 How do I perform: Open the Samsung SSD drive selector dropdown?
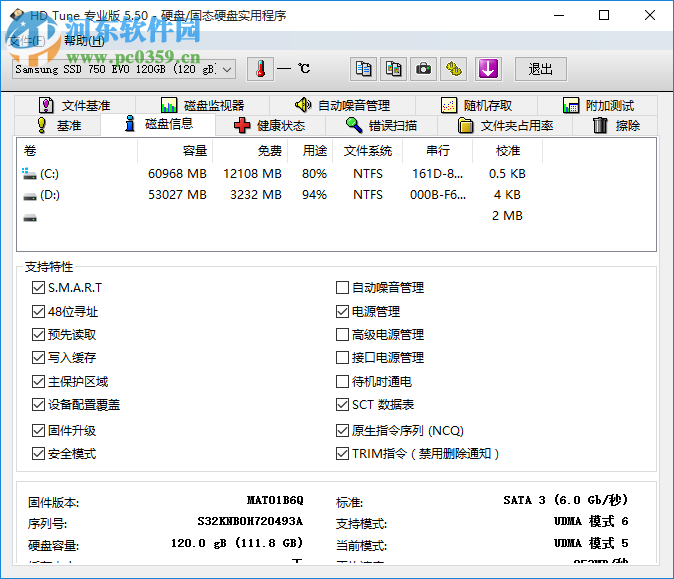pyautogui.click(x=124, y=69)
